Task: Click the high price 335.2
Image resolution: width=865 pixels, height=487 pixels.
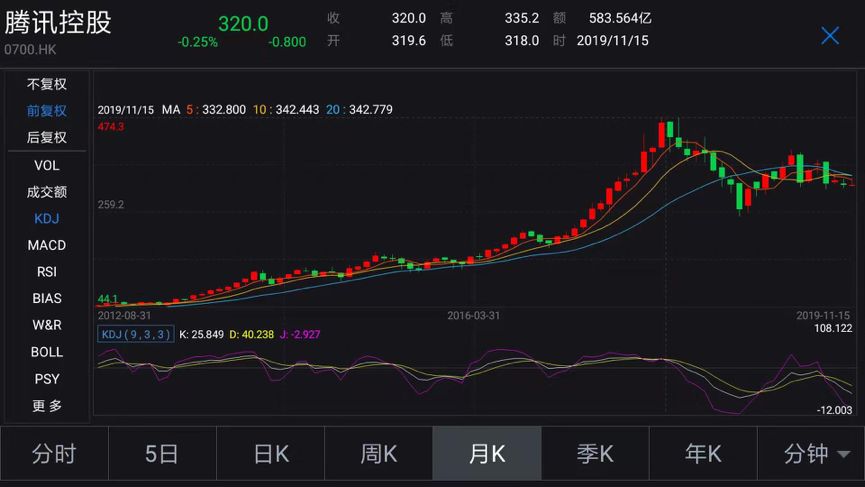Action: pyautogui.click(x=522, y=18)
